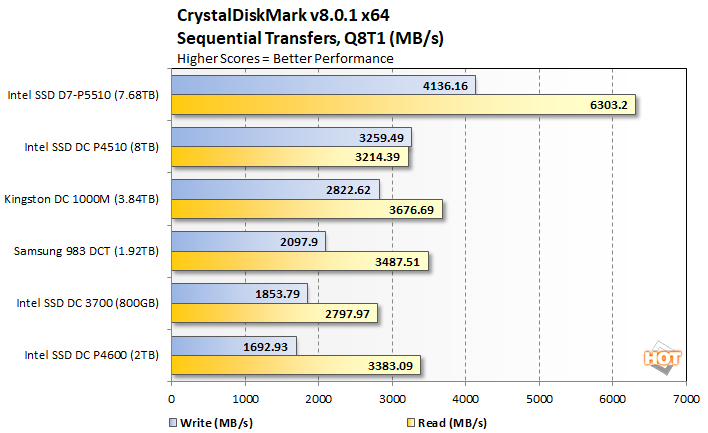708x433 pixels.
Task: Click the 3259.49 write bar value
Action: (381, 138)
